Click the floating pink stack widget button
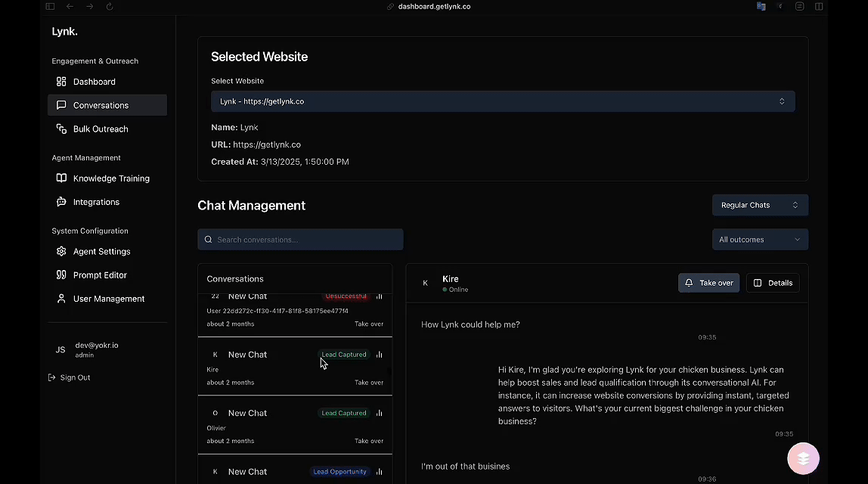 803,458
